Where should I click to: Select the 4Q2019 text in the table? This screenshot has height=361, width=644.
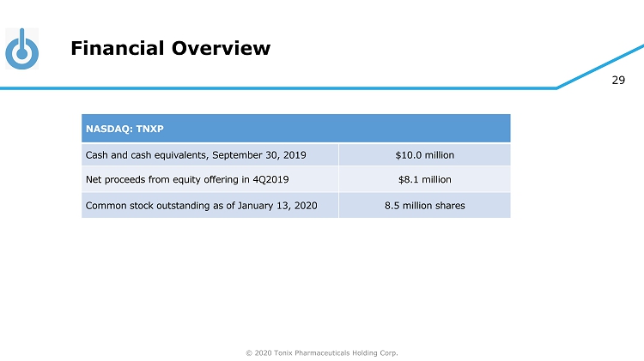click(x=270, y=180)
